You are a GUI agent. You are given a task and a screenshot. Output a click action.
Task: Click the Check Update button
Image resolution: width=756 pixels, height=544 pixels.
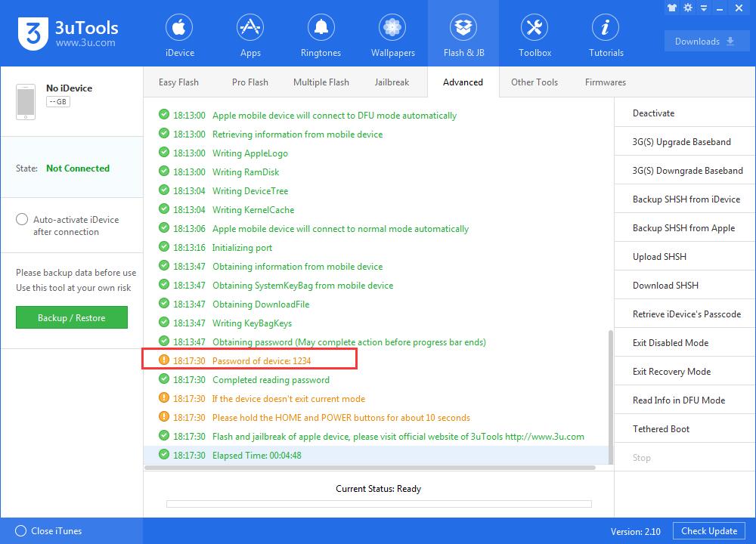(709, 531)
